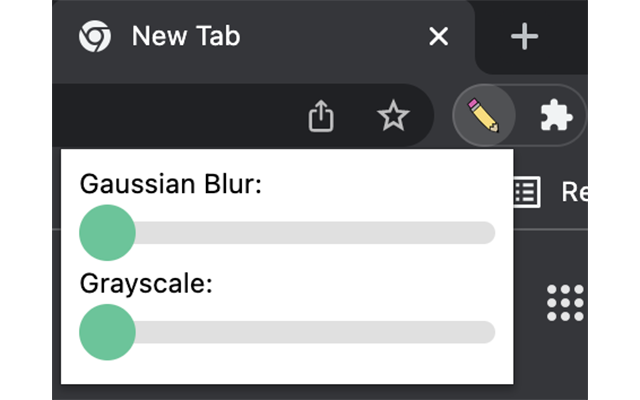Click the Grayscale slider handle

107,332
